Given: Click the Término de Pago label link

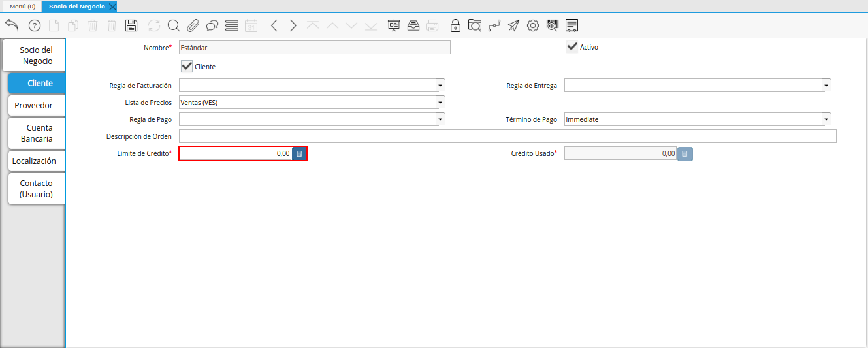Looking at the screenshot, I should point(532,119).
